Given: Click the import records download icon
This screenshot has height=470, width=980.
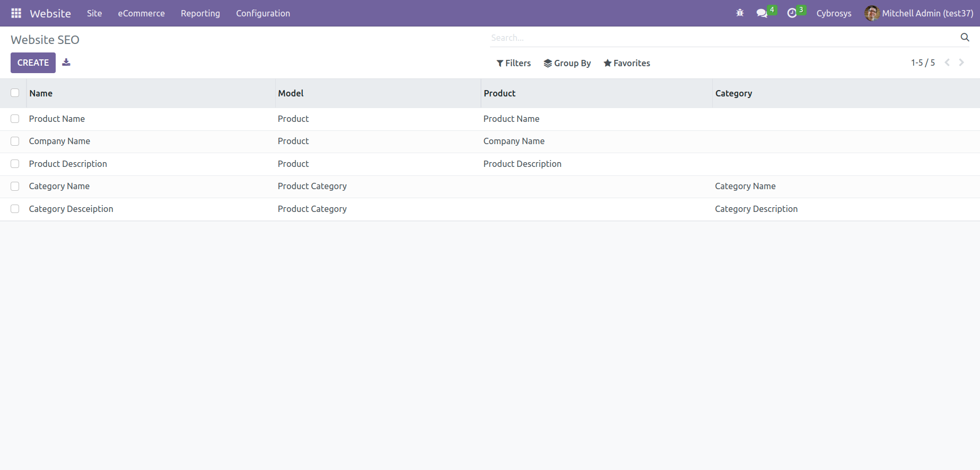Looking at the screenshot, I should point(66,63).
